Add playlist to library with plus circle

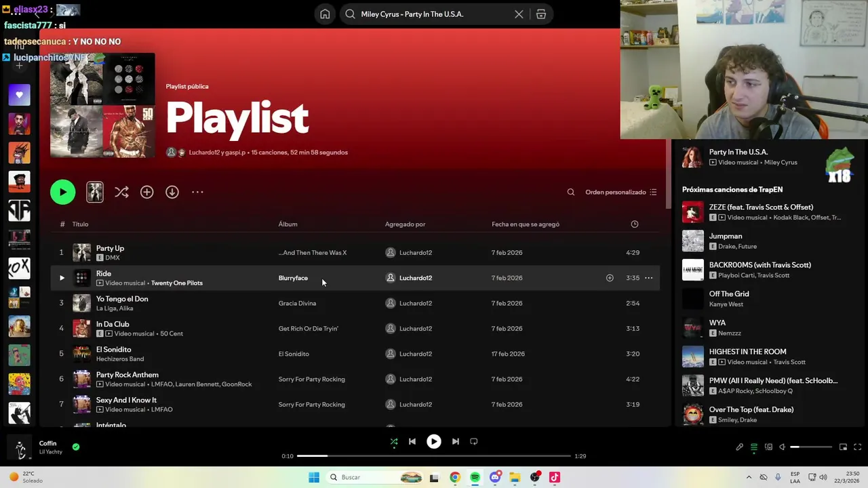point(146,192)
